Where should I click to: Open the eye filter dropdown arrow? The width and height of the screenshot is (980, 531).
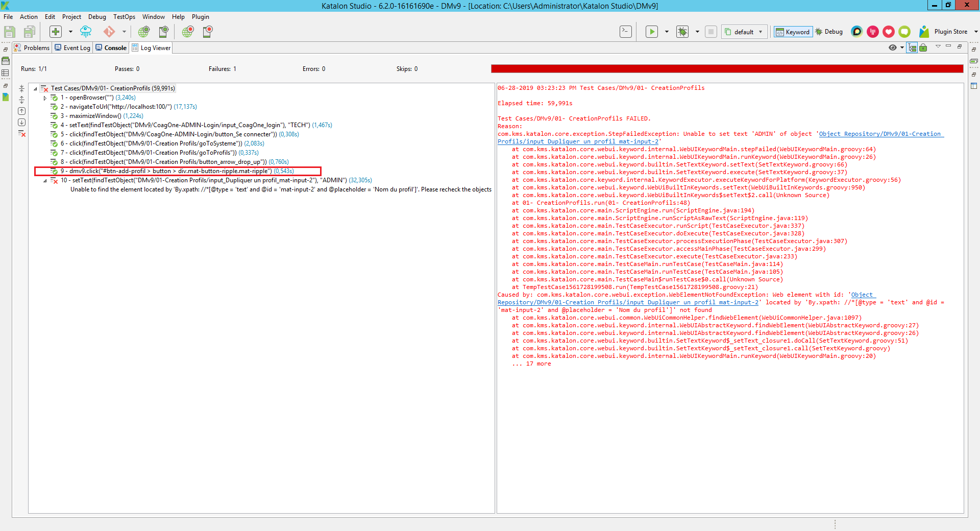[902, 47]
